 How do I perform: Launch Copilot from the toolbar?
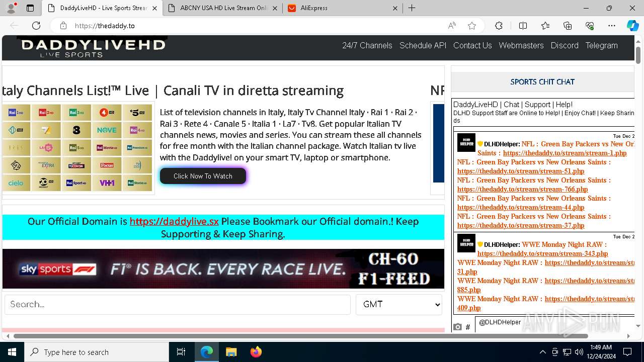point(632,26)
